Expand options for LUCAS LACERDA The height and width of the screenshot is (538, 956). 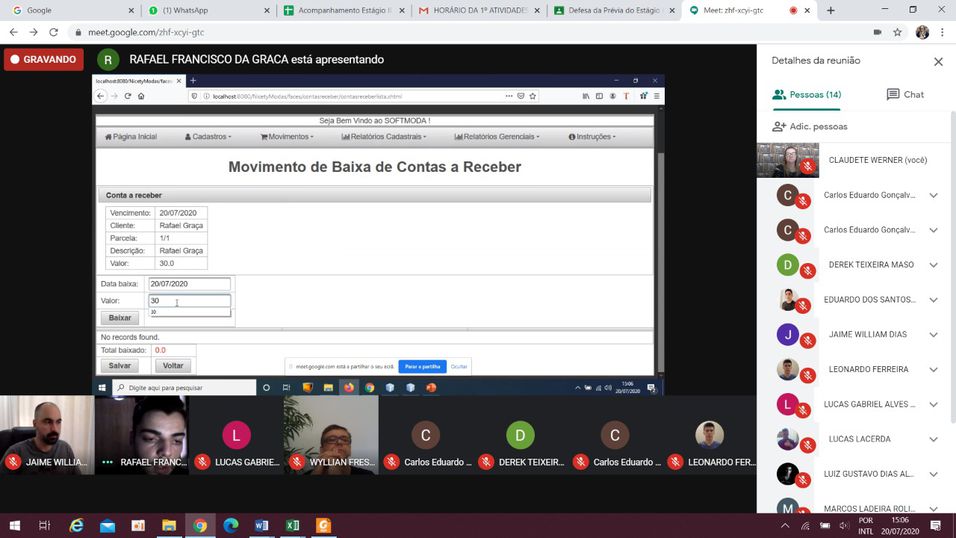click(933, 439)
